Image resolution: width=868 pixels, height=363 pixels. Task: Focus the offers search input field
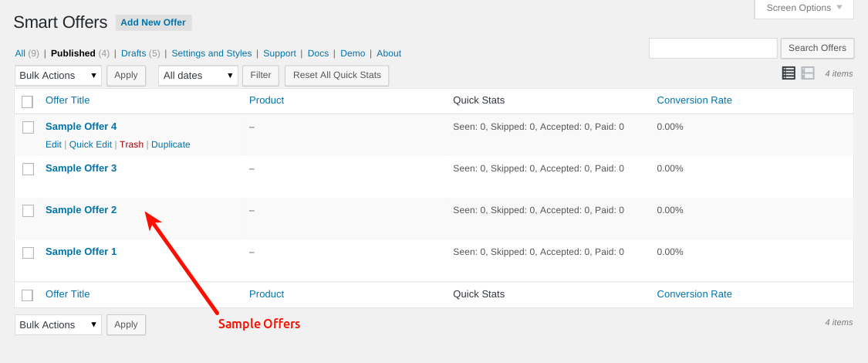713,48
